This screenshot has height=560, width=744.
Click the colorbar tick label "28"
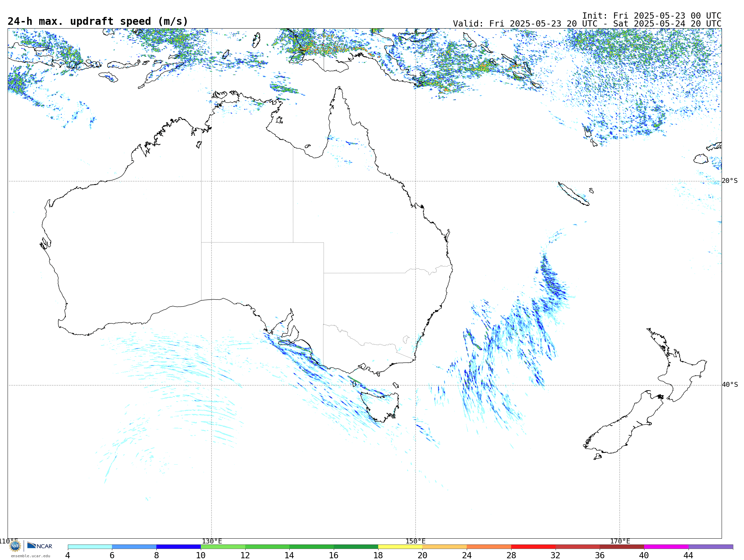511,556
